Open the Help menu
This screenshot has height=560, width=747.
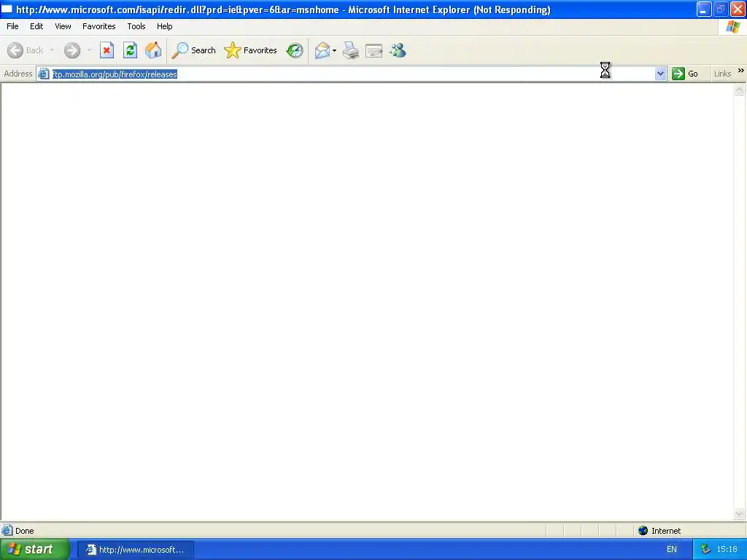pos(165,26)
